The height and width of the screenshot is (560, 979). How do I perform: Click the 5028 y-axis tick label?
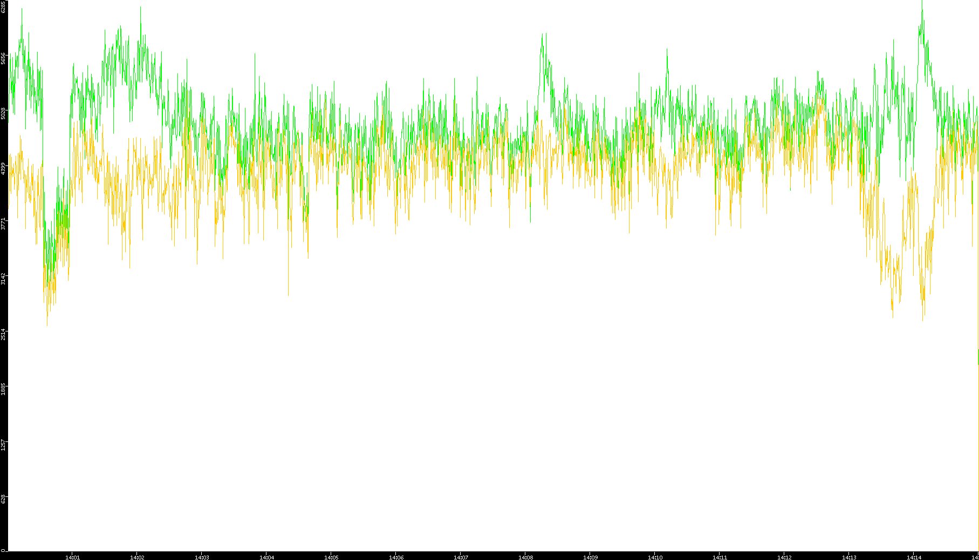4,113
